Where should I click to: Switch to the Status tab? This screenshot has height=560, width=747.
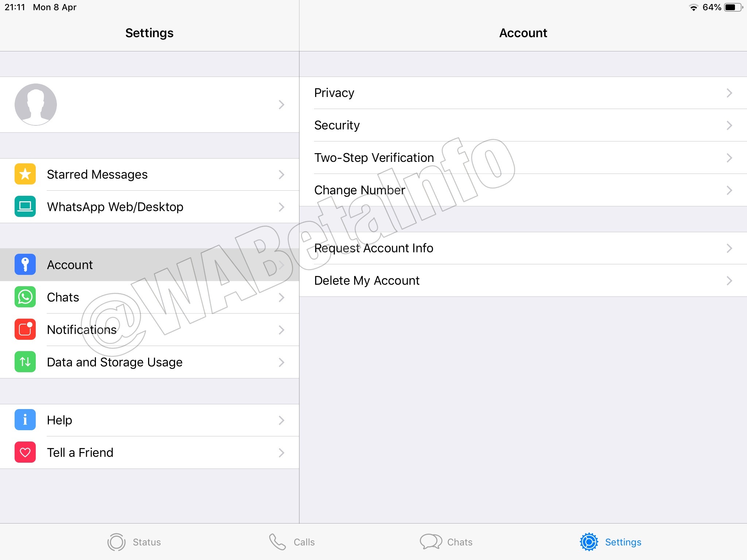coord(134,542)
